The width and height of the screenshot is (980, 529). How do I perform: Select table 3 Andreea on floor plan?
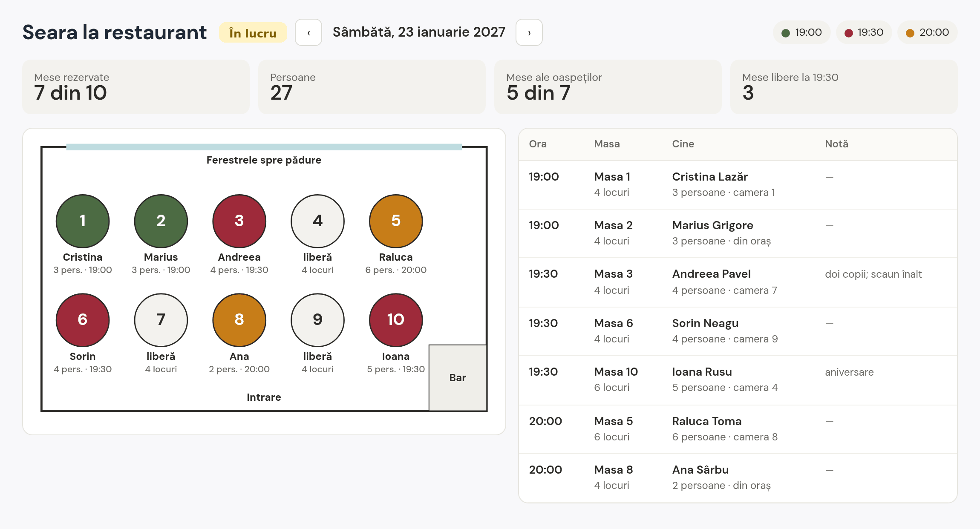pyautogui.click(x=239, y=221)
